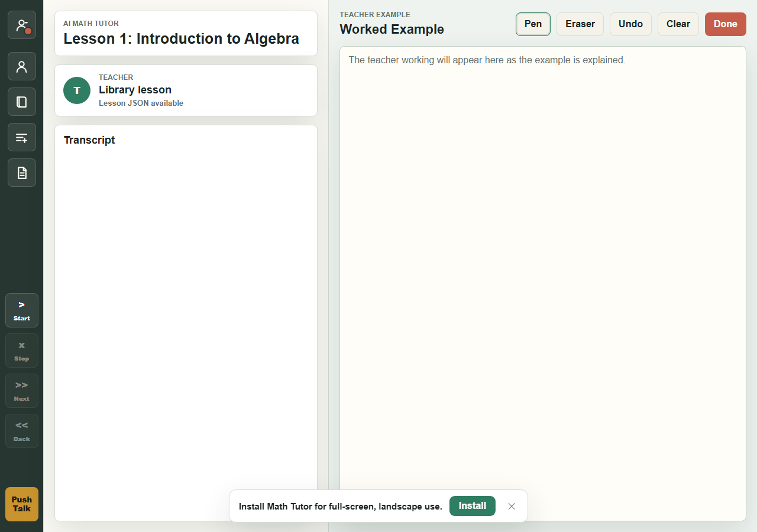Undo the last whiteboard stroke
The width and height of the screenshot is (757, 532).
pos(630,24)
